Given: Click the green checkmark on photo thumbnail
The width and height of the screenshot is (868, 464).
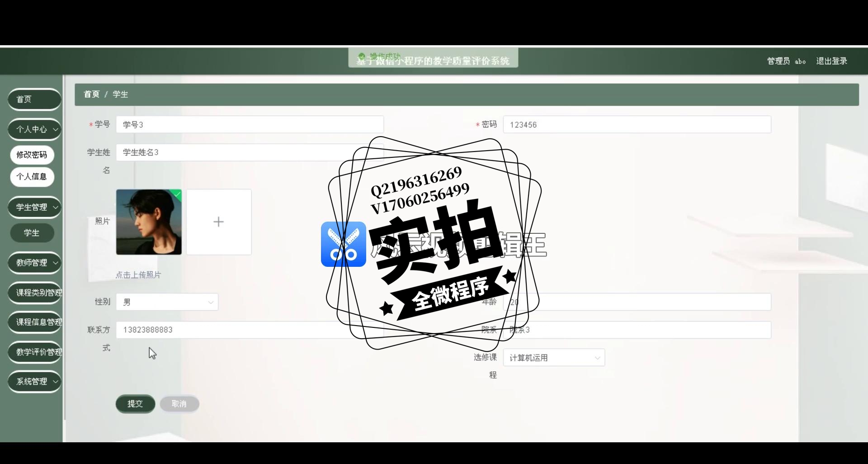Looking at the screenshot, I should pyautogui.click(x=177, y=194).
